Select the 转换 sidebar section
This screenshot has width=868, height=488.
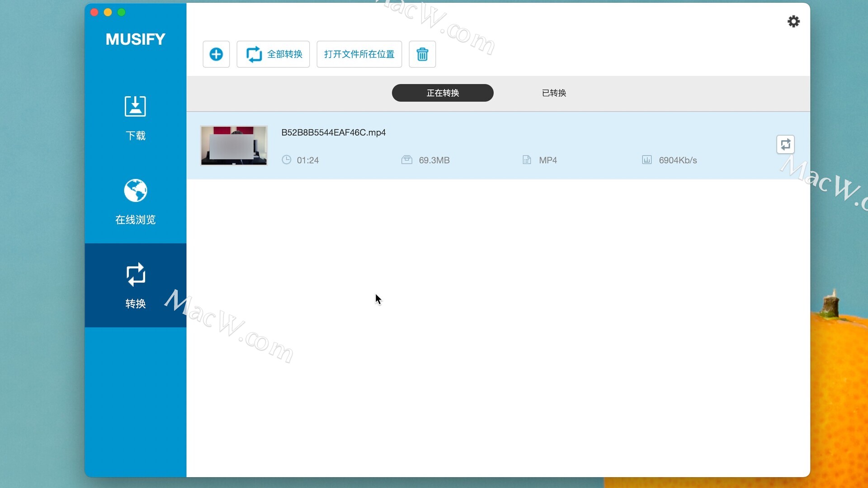135,286
